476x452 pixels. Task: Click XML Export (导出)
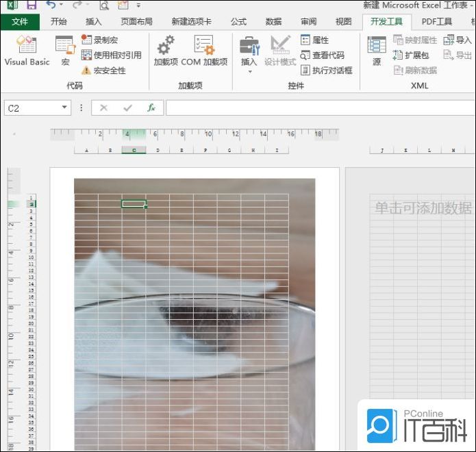458,55
